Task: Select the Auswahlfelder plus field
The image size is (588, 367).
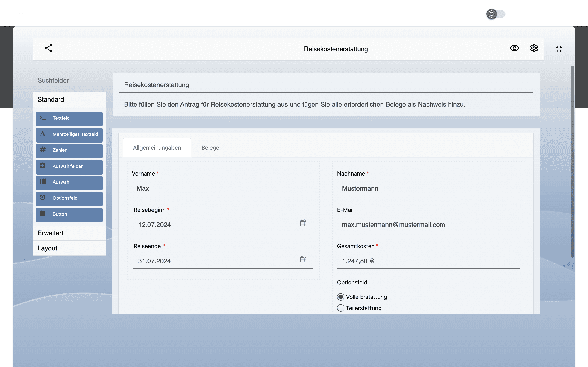Action: (x=69, y=167)
